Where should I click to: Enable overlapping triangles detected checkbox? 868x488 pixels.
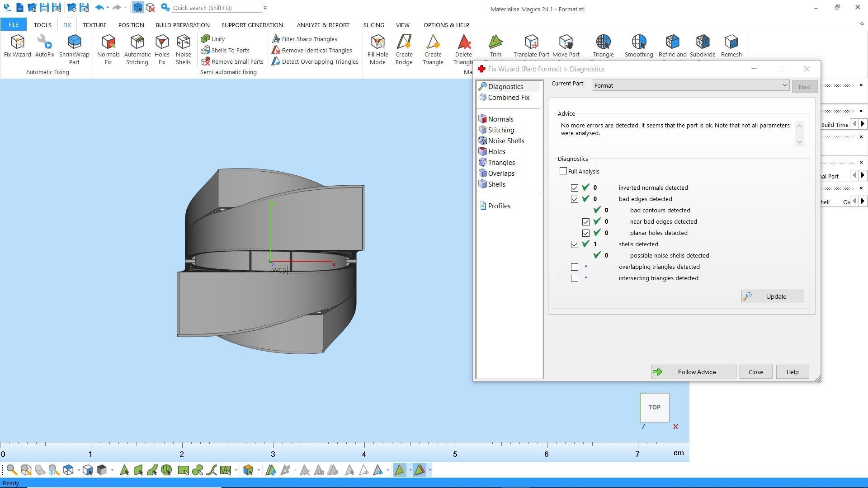click(574, 267)
